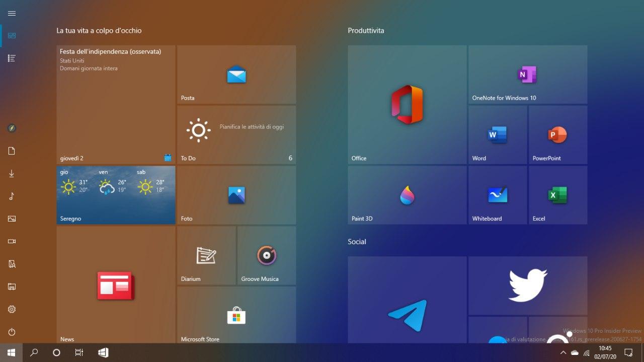644x362 pixels.
Task: Open the Word tile
Action: [x=498, y=135]
